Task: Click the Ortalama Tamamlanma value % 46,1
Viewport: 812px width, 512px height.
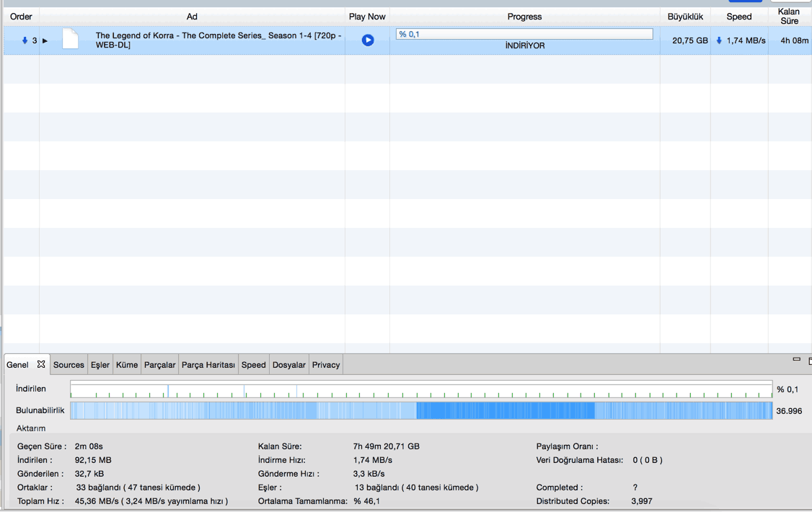Action: [366, 501]
